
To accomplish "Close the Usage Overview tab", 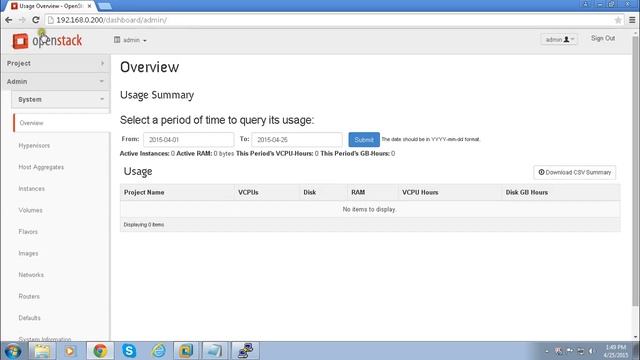I will click(x=89, y=6).
